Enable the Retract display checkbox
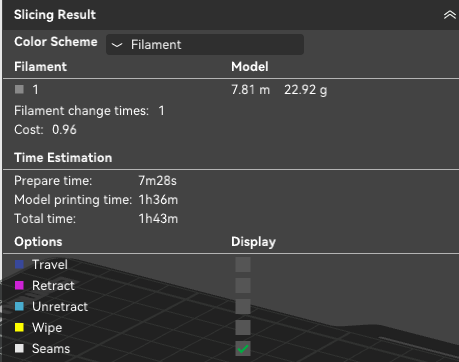Viewport: 459px width, 362px height. [x=243, y=286]
